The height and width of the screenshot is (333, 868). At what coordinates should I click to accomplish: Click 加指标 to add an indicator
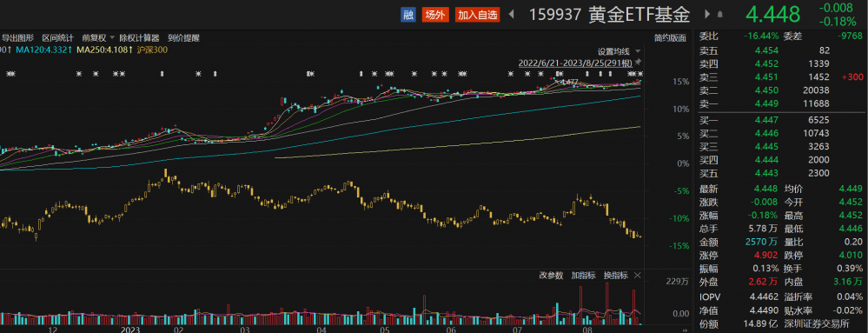coord(584,276)
